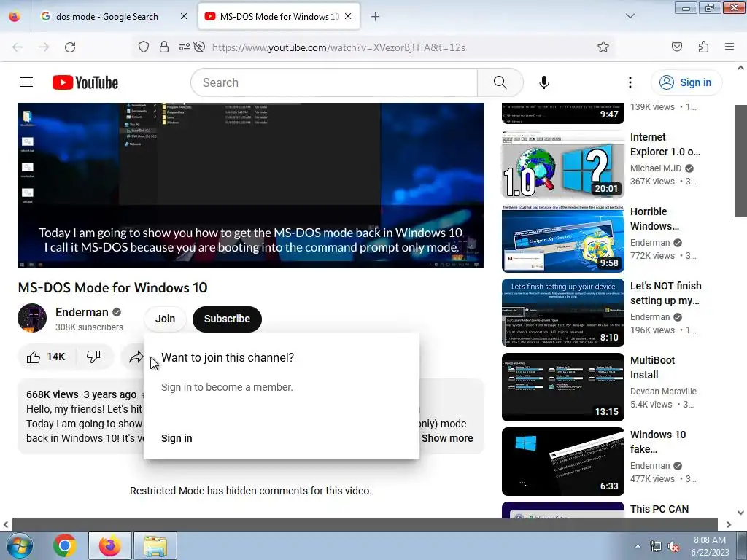Open the Horrible Windows video thumbnail
Screen dimensions: 747x560
tap(562, 238)
